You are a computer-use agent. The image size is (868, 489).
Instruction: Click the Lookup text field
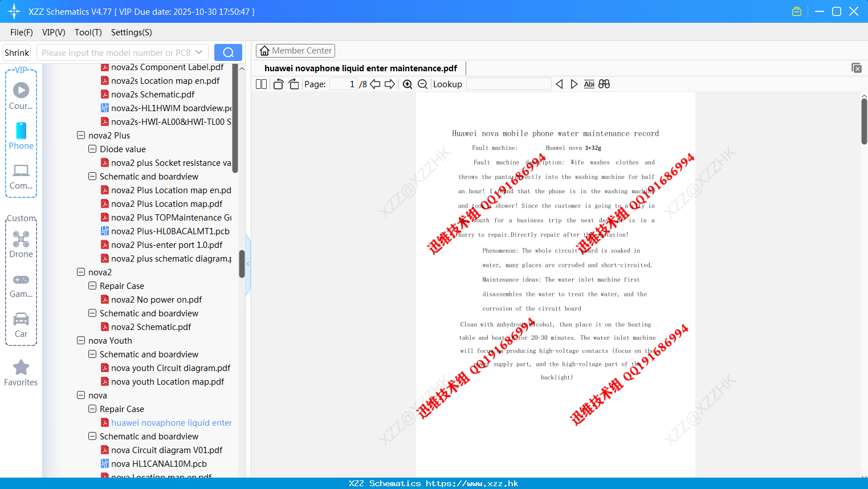point(509,84)
